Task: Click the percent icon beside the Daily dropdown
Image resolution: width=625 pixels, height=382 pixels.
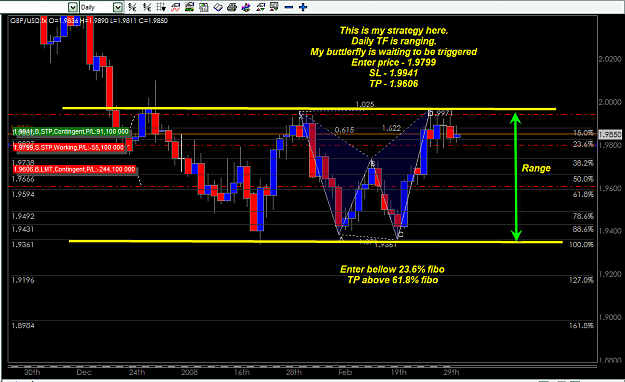Action: coord(132,7)
